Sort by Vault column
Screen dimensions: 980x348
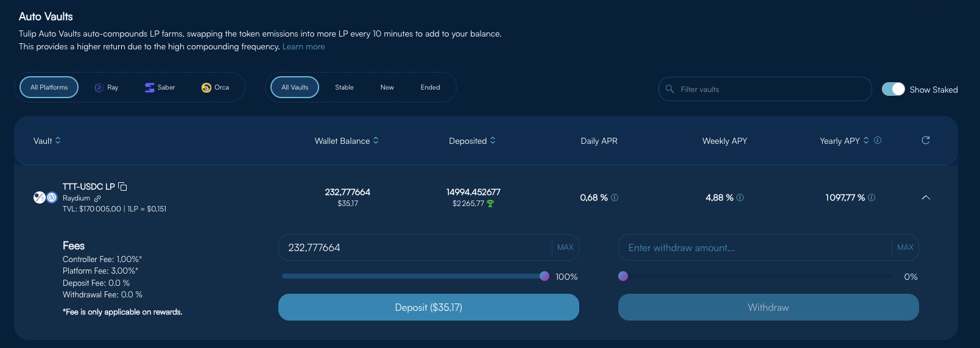tap(47, 141)
